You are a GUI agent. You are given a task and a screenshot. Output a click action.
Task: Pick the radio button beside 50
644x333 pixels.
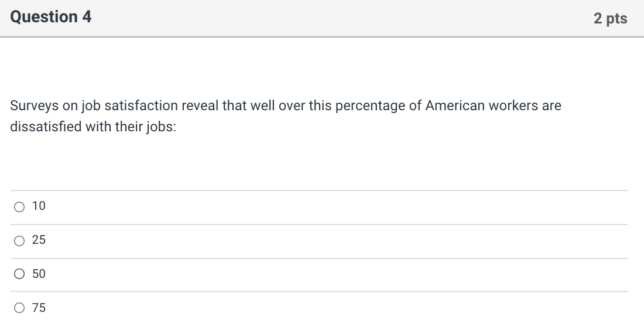[20, 274]
